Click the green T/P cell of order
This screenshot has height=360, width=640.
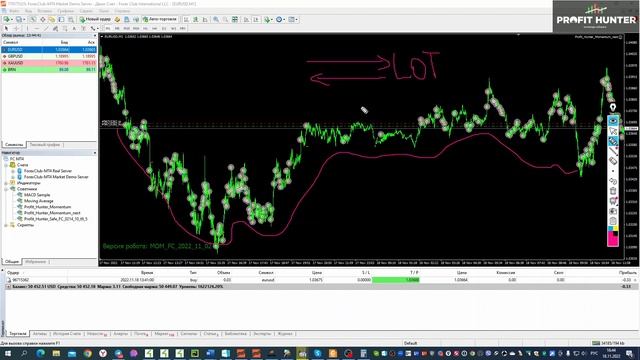click(396, 280)
